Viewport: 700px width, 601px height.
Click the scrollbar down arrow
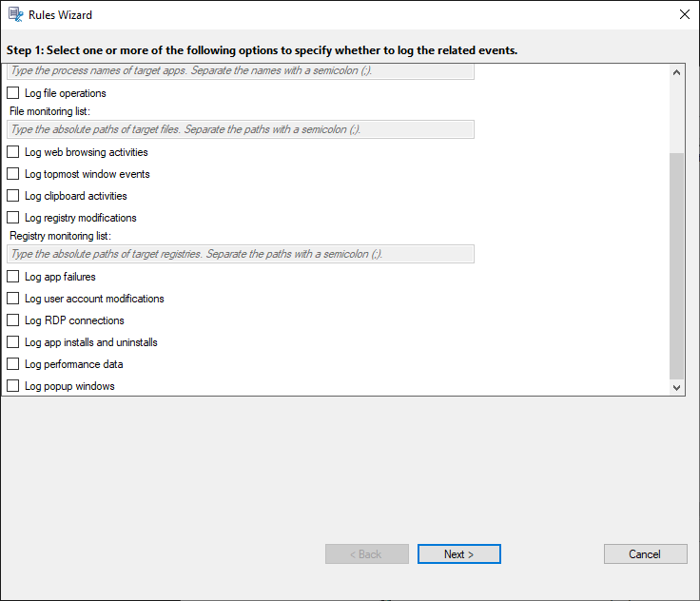677,387
